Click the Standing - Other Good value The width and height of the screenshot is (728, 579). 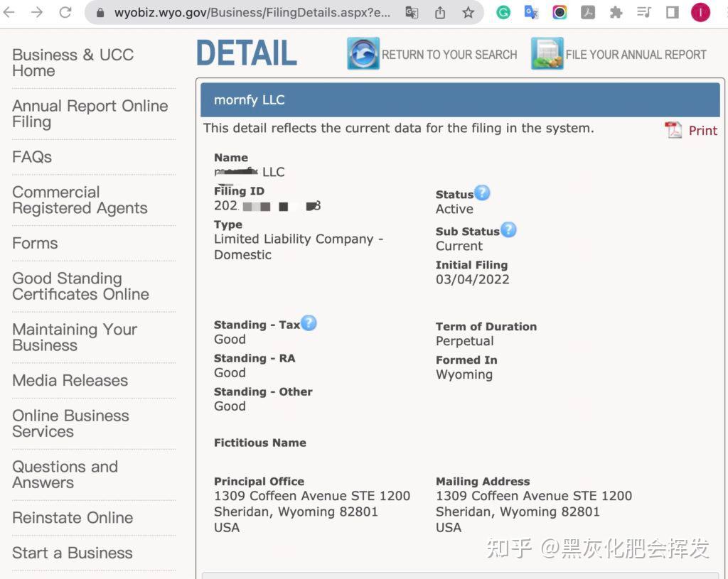pos(230,406)
